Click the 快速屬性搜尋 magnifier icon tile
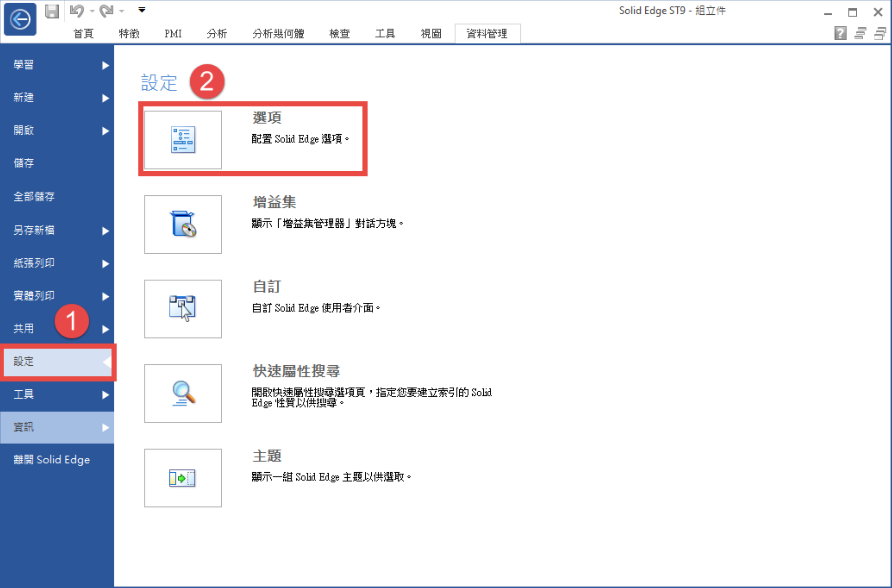The width and height of the screenshot is (892, 588). coord(183,393)
